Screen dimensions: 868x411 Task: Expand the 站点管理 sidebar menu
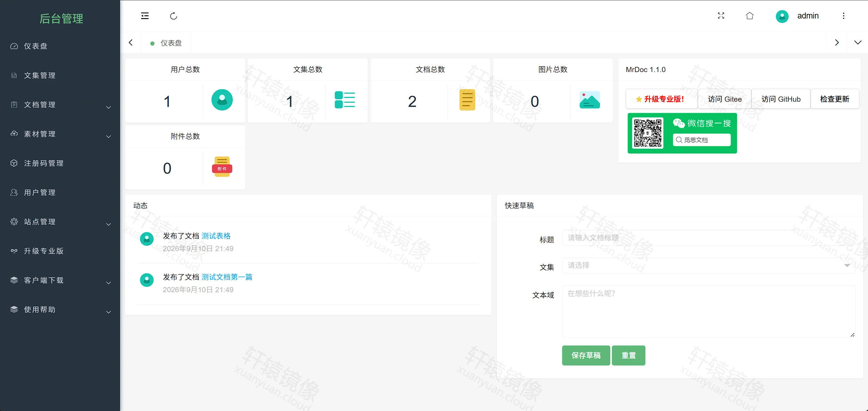[60, 222]
